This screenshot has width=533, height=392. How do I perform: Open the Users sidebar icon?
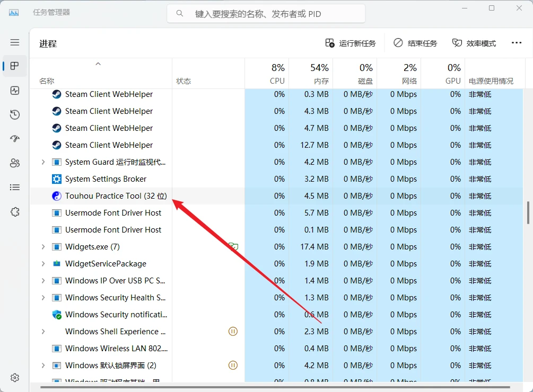coord(15,163)
